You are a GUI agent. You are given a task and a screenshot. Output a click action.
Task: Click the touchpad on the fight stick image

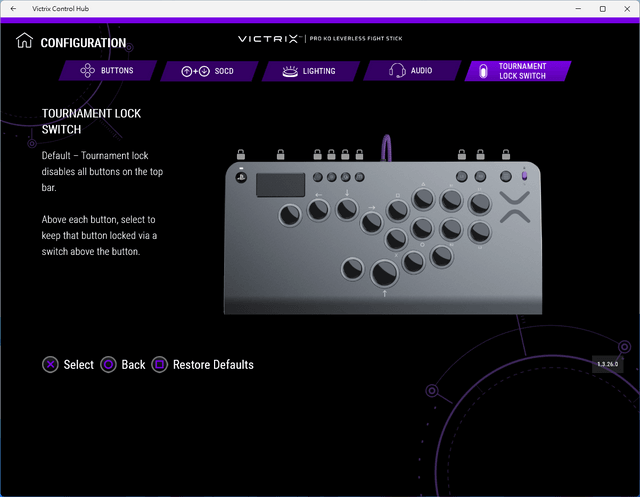[x=280, y=185]
